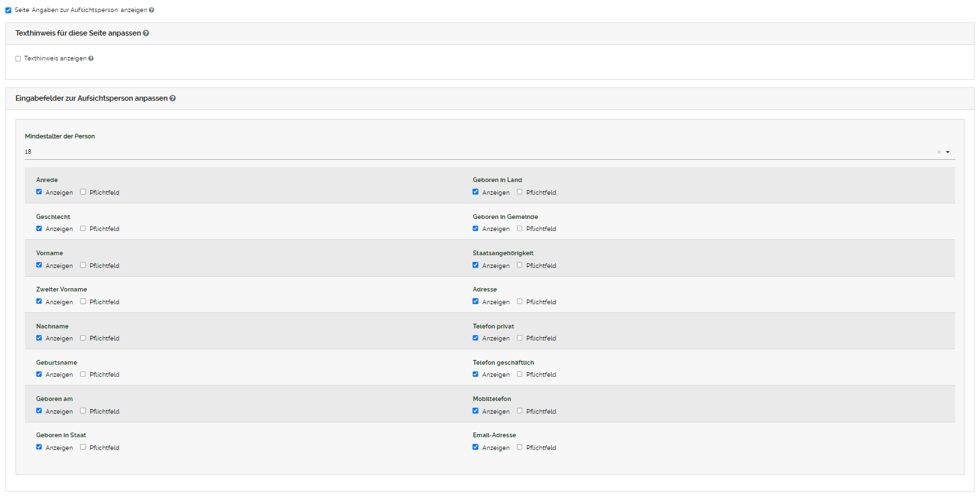Viewport: 980px width, 497px height.
Task: Mark Email-Adresse as Pflichtfeld
Action: [520, 447]
